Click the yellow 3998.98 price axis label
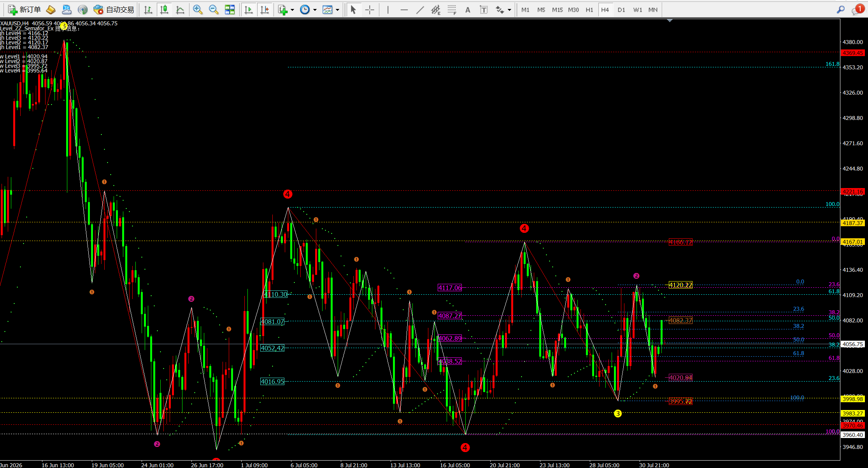The width and height of the screenshot is (868, 468). pos(852,399)
